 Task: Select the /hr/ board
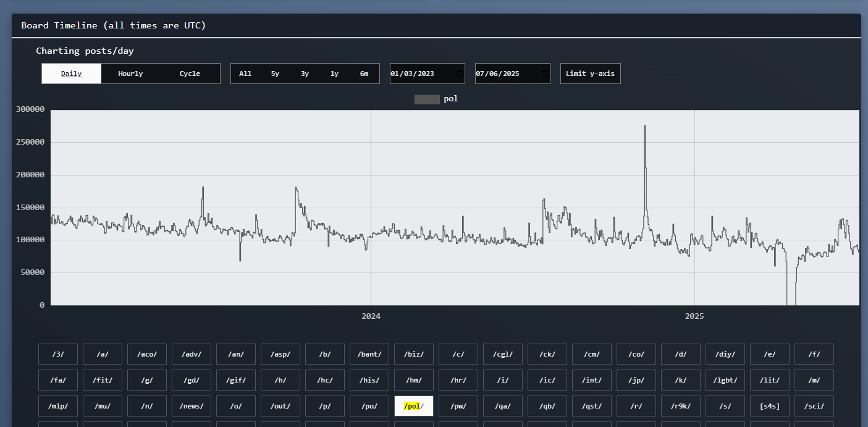point(458,380)
